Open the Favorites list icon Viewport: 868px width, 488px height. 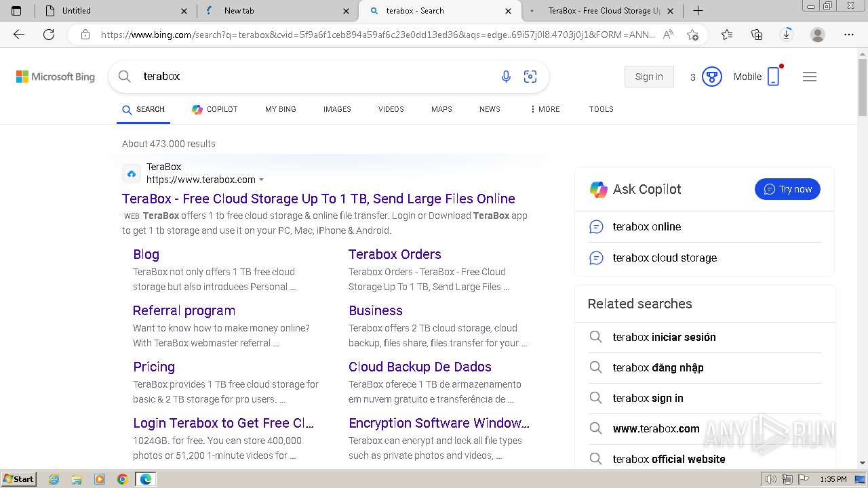coord(727,35)
